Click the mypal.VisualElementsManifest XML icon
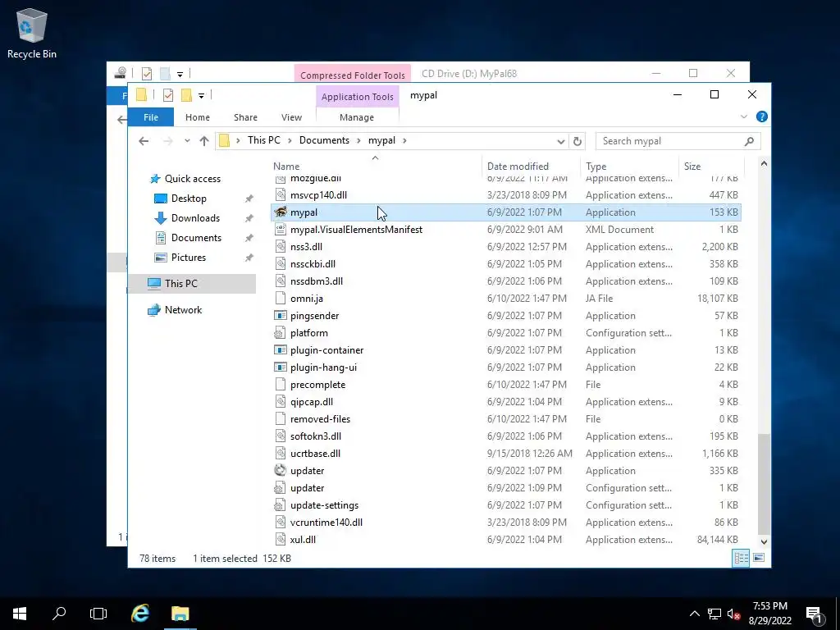The height and width of the screenshot is (630, 840). (281, 230)
